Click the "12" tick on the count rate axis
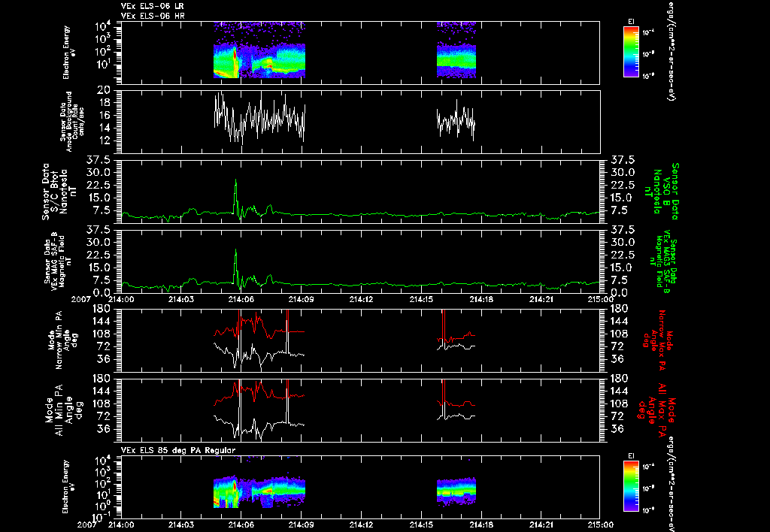The height and width of the screenshot is (532, 770). point(104,141)
